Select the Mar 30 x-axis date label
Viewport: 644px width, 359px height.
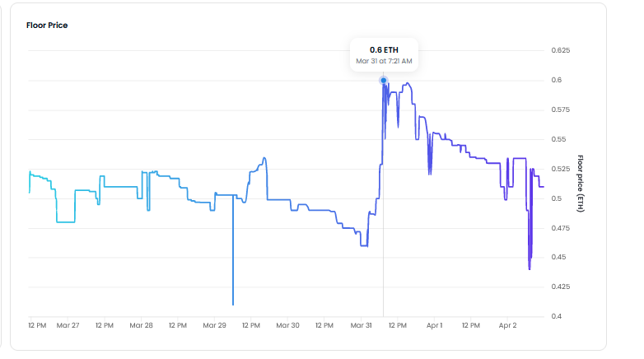pos(287,325)
